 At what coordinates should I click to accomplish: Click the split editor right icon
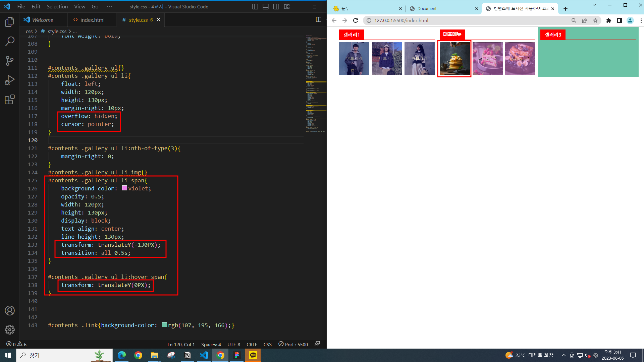coord(319,20)
